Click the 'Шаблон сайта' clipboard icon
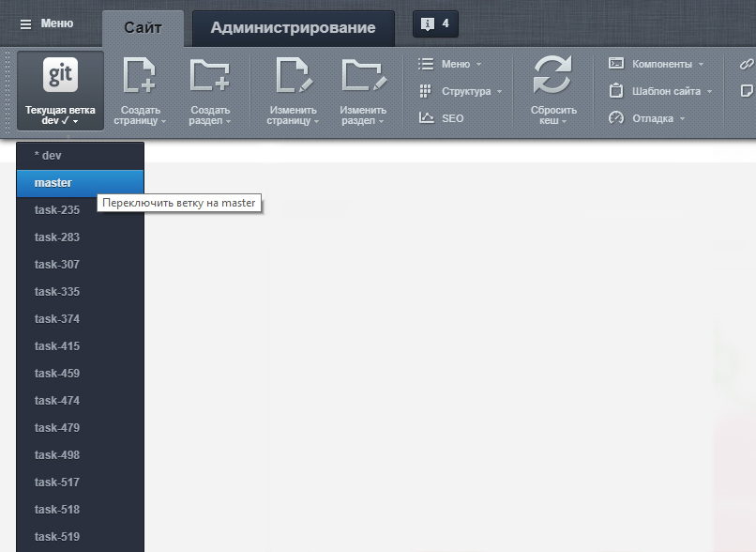756x552 pixels. (615, 91)
